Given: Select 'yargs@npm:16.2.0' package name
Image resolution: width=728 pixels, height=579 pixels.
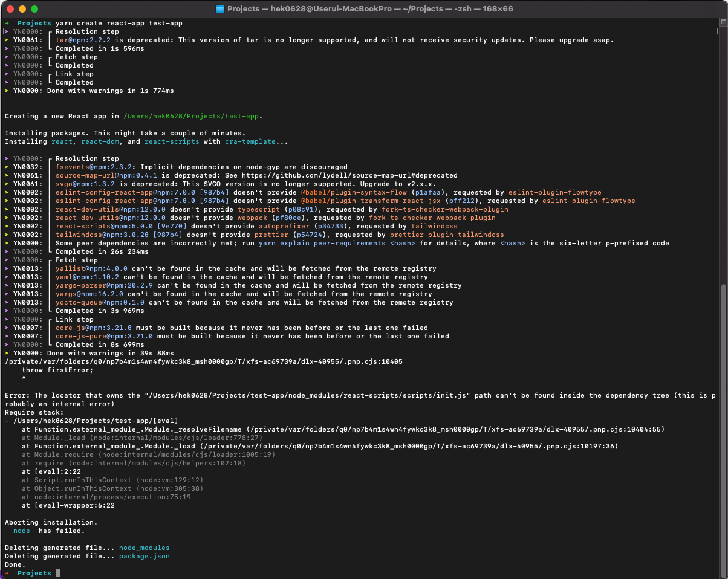Looking at the screenshot, I should pos(89,294).
